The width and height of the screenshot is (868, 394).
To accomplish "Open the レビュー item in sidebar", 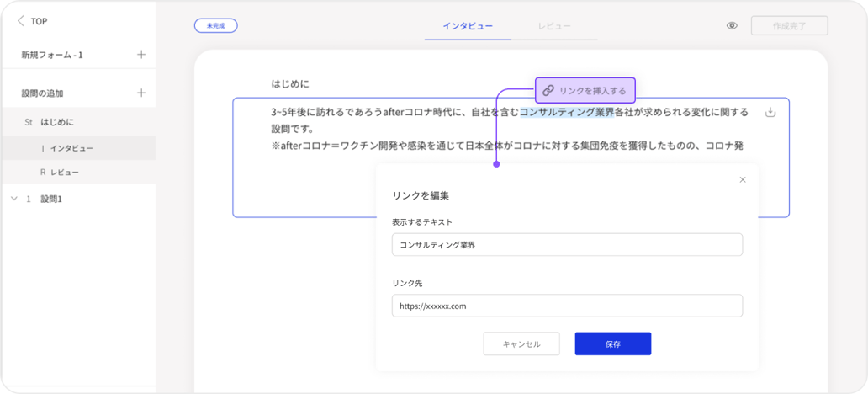I will [65, 173].
